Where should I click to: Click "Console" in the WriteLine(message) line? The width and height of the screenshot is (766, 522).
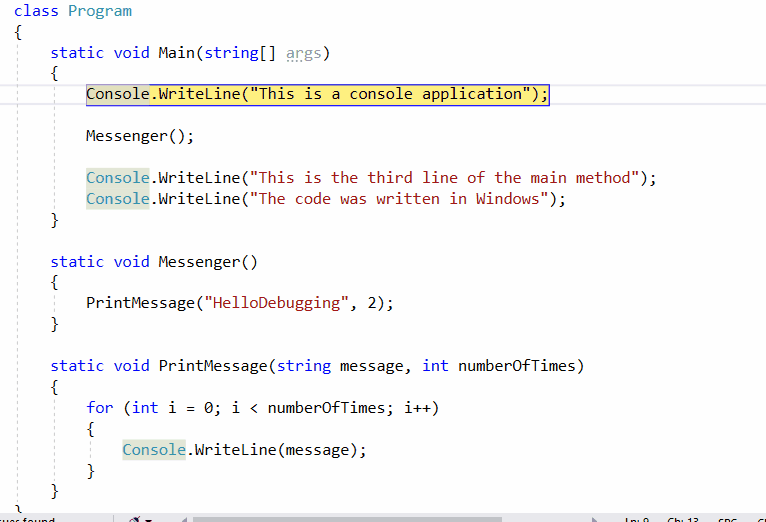[154, 450]
